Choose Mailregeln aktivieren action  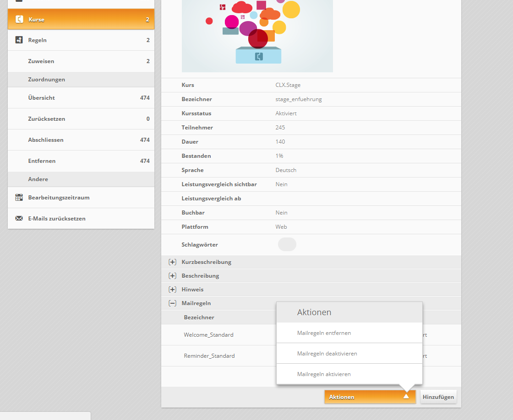click(x=323, y=374)
